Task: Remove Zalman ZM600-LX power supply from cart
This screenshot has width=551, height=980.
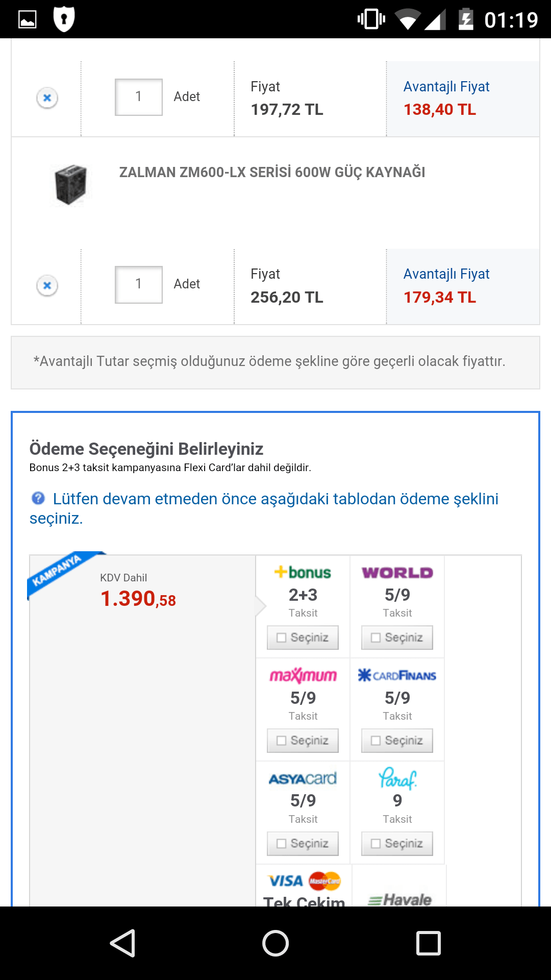Action: point(47,285)
